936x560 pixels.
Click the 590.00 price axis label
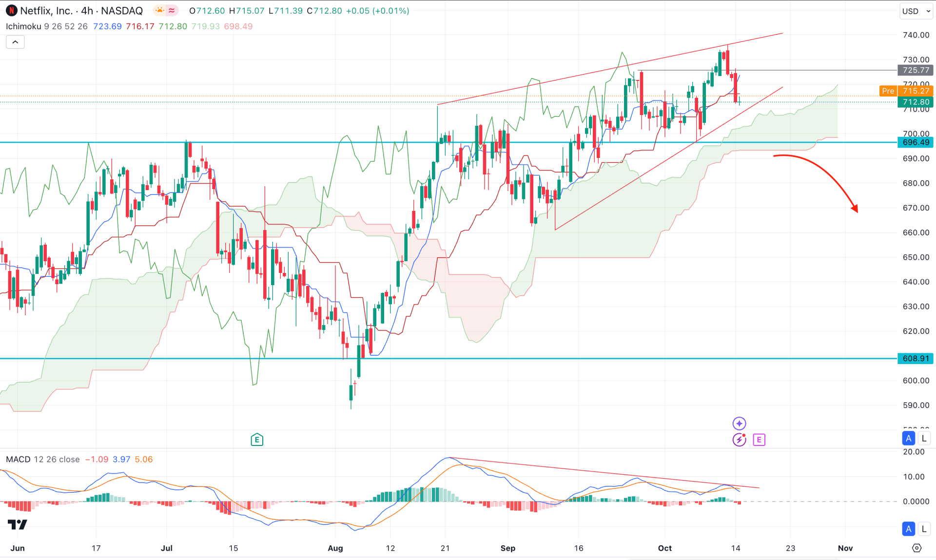pyautogui.click(x=916, y=405)
